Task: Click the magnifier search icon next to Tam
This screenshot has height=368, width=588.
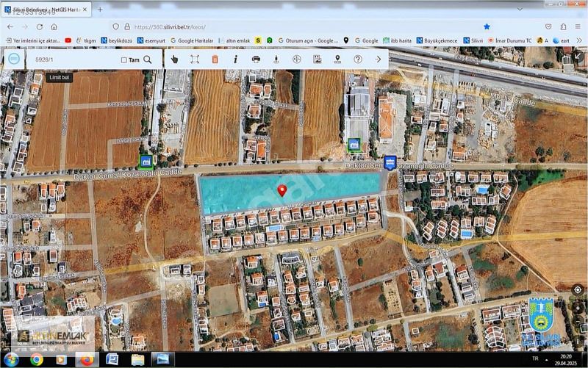Action: (x=148, y=59)
